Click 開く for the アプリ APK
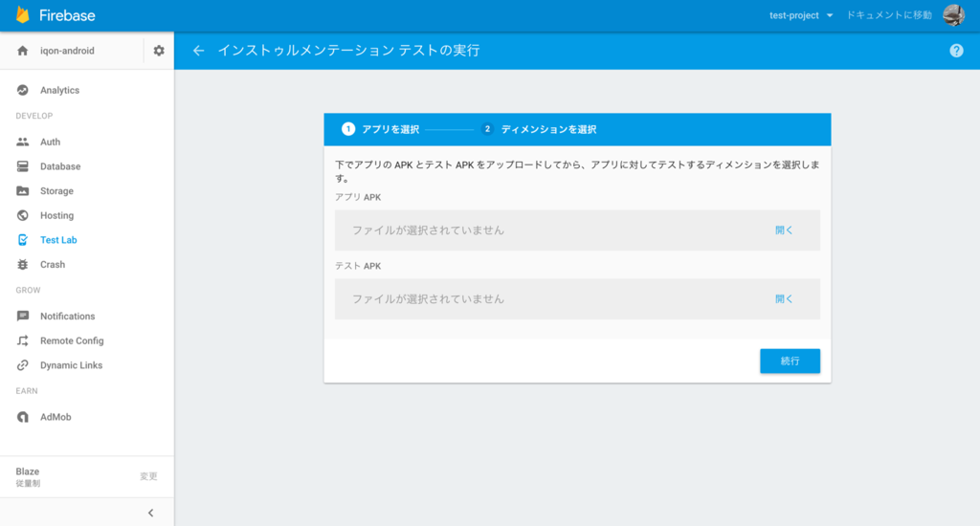This screenshot has height=526, width=980. tap(784, 230)
